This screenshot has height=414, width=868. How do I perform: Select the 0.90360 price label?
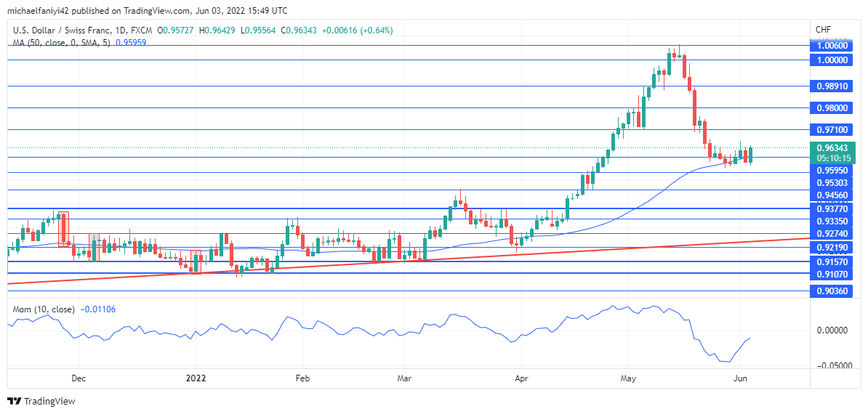click(833, 291)
